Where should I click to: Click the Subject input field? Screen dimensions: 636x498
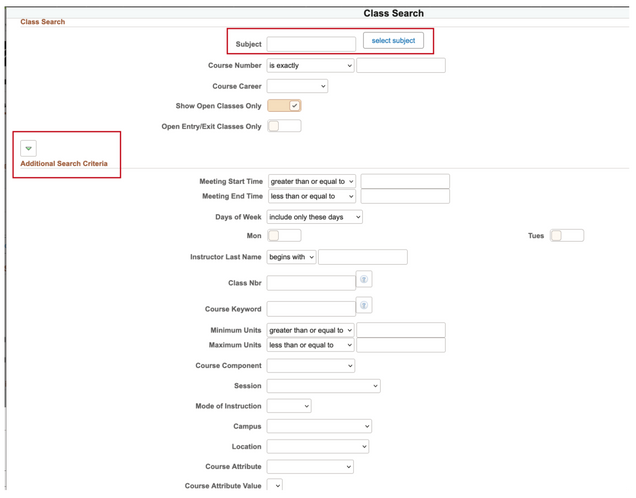pos(311,44)
